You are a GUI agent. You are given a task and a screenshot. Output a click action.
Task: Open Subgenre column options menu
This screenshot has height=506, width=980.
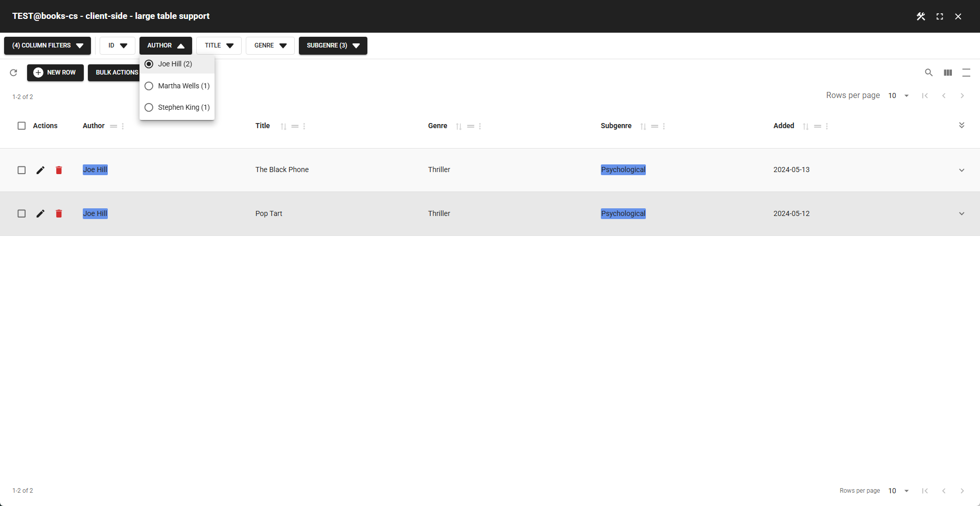pyautogui.click(x=664, y=126)
